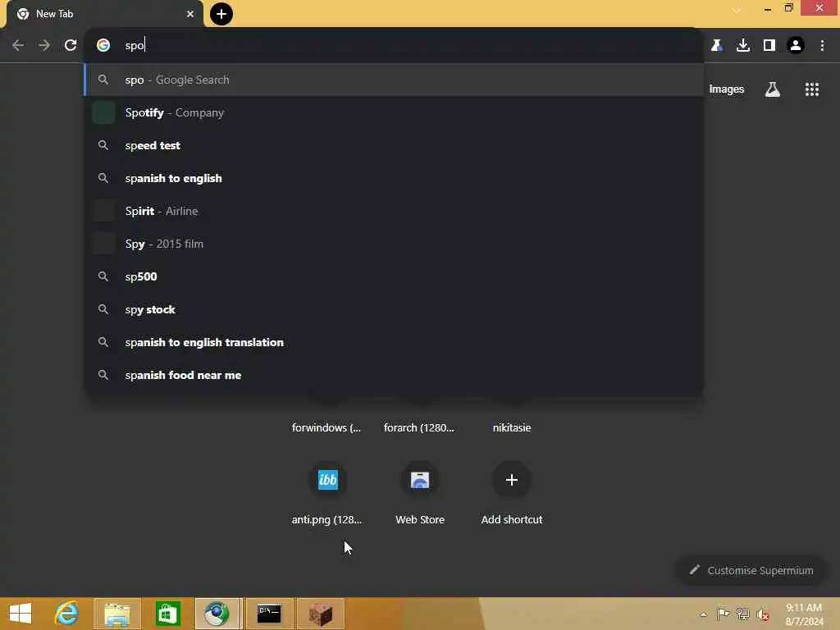Launch Internet Explorer from taskbar
This screenshot has width=840, height=630.
pyautogui.click(x=67, y=614)
